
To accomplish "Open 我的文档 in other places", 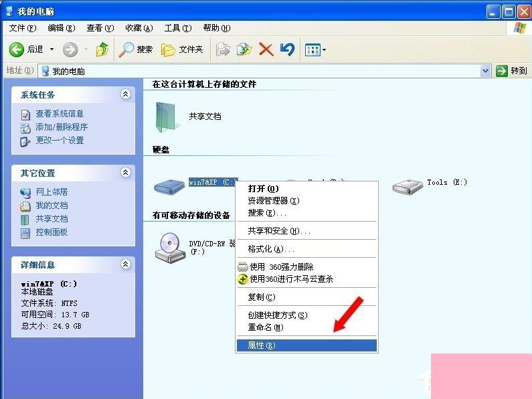I will tap(52, 206).
